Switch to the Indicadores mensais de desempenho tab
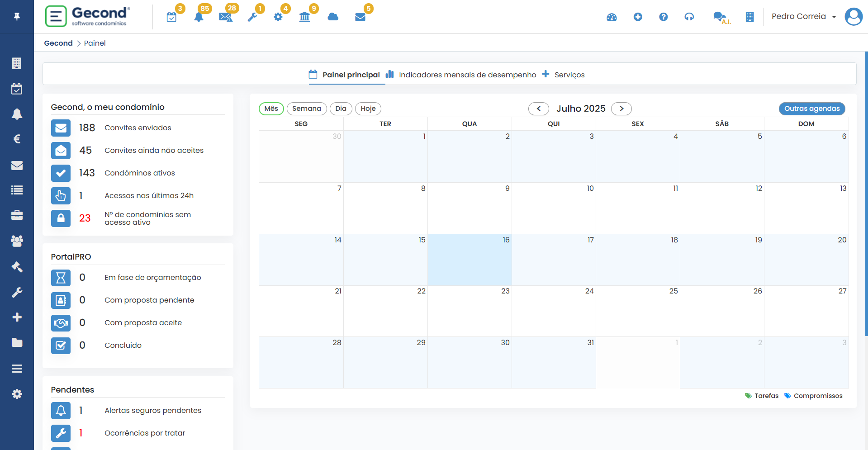 pos(467,75)
